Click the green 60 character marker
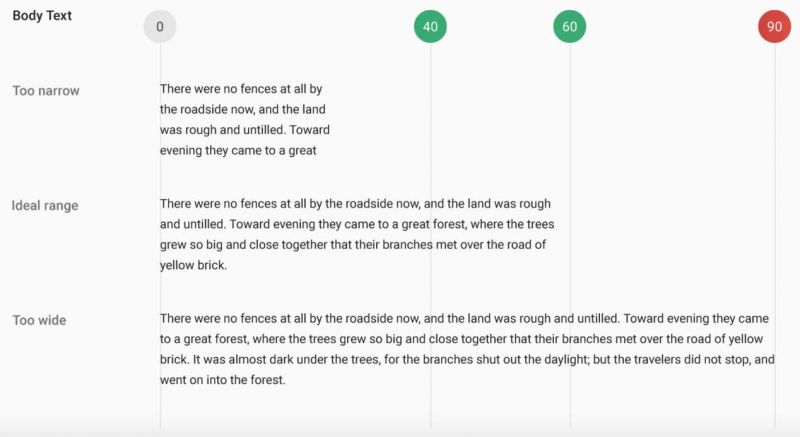The width and height of the screenshot is (800, 437). pos(569,27)
